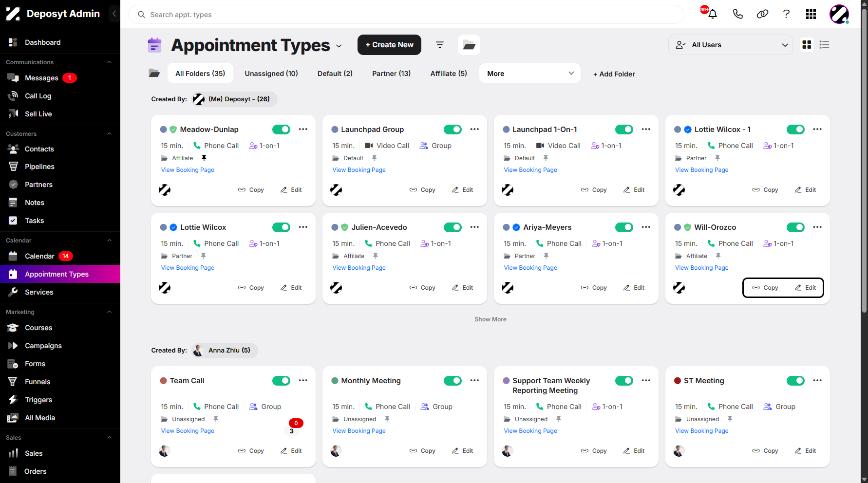The width and height of the screenshot is (868, 483).
Task: Open more options for Meadow-Dunlap card
Action: [303, 130]
